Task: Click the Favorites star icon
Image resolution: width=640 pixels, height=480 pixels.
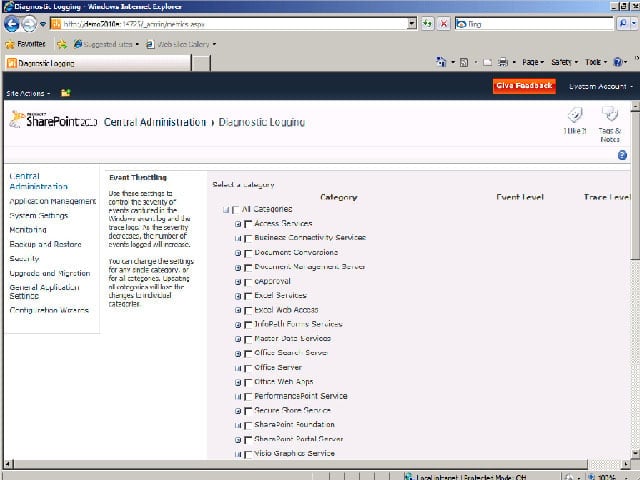Action: (x=10, y=44)
